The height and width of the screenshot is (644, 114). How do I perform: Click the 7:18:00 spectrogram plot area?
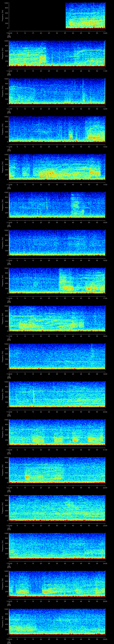point(57,356)
